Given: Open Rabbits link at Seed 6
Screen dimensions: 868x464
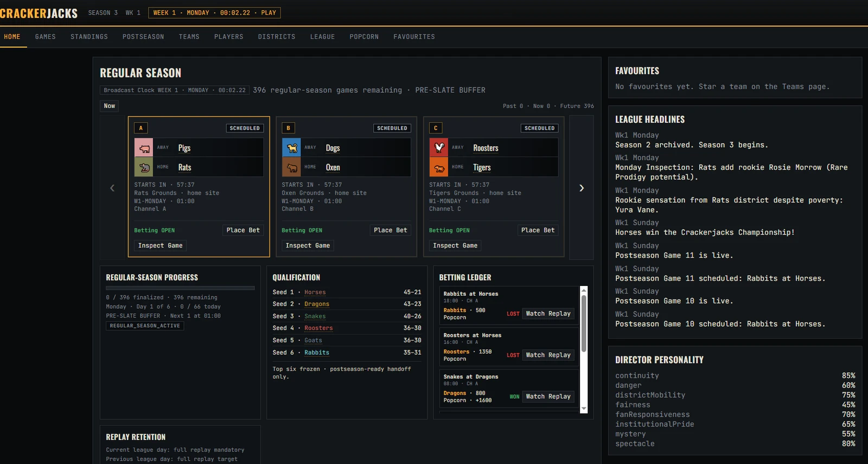Looking at the screenshot, I should (x=317, y=353).
